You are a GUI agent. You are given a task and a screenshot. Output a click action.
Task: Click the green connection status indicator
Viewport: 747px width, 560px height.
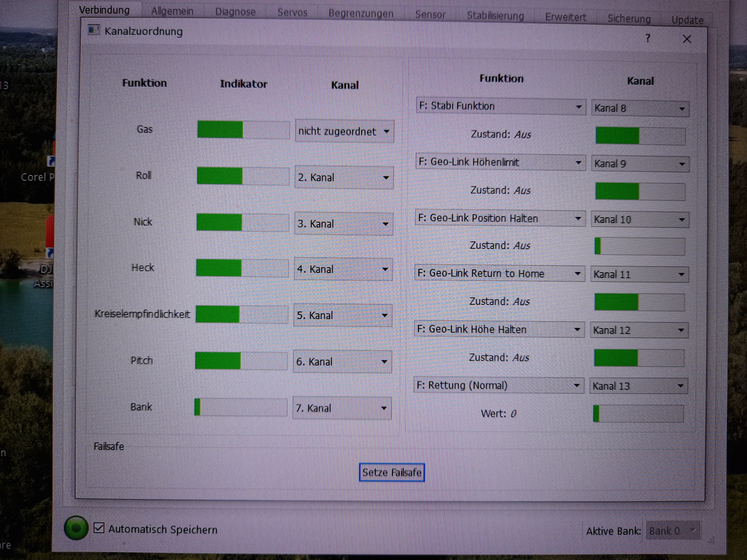76,528
